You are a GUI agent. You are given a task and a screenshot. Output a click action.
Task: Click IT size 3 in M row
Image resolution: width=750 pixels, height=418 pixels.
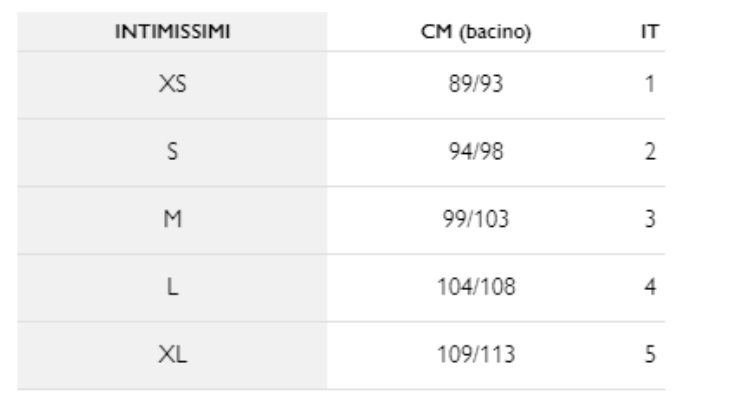coord(650,220)
